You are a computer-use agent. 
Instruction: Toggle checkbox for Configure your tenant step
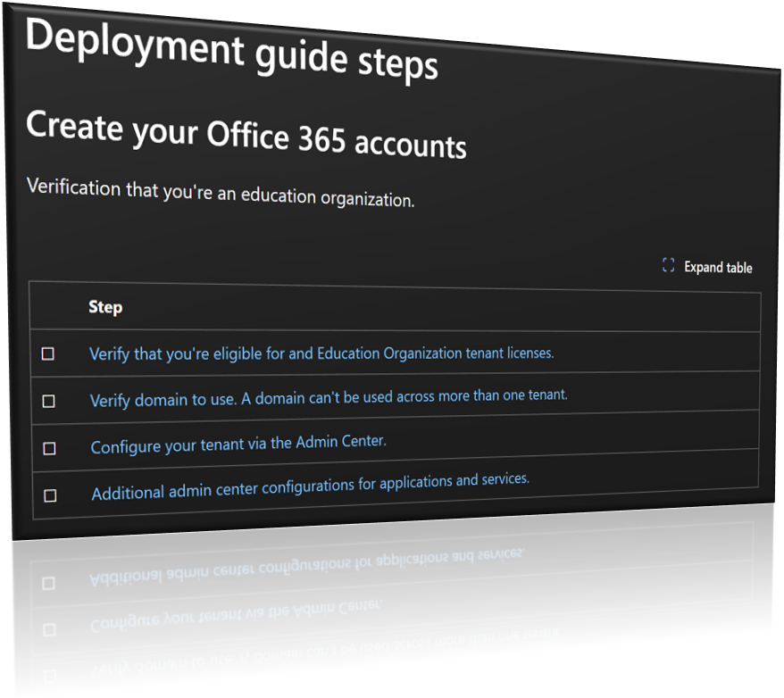(49, 449)
